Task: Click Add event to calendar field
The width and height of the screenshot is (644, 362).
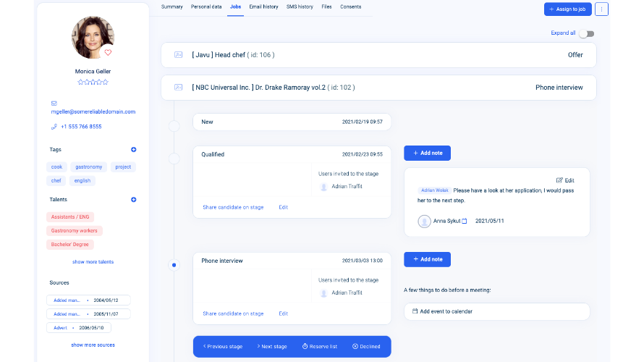Action: [x=497, y=311]
